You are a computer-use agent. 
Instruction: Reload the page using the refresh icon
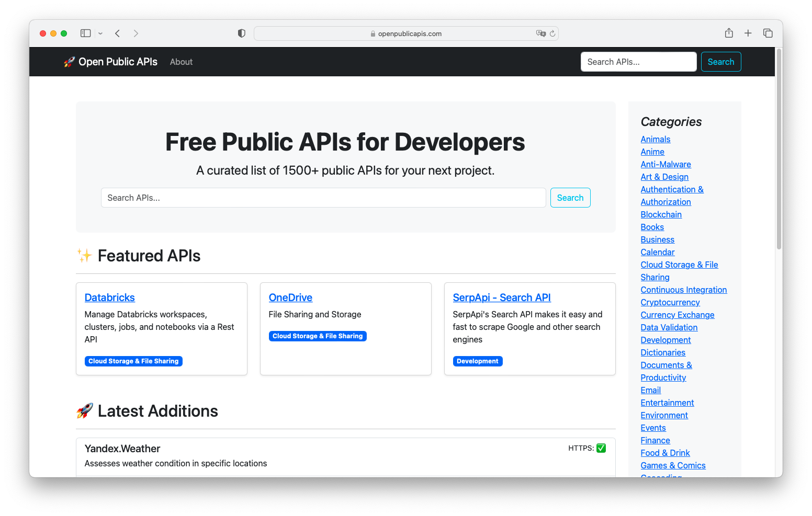(552, 33)
